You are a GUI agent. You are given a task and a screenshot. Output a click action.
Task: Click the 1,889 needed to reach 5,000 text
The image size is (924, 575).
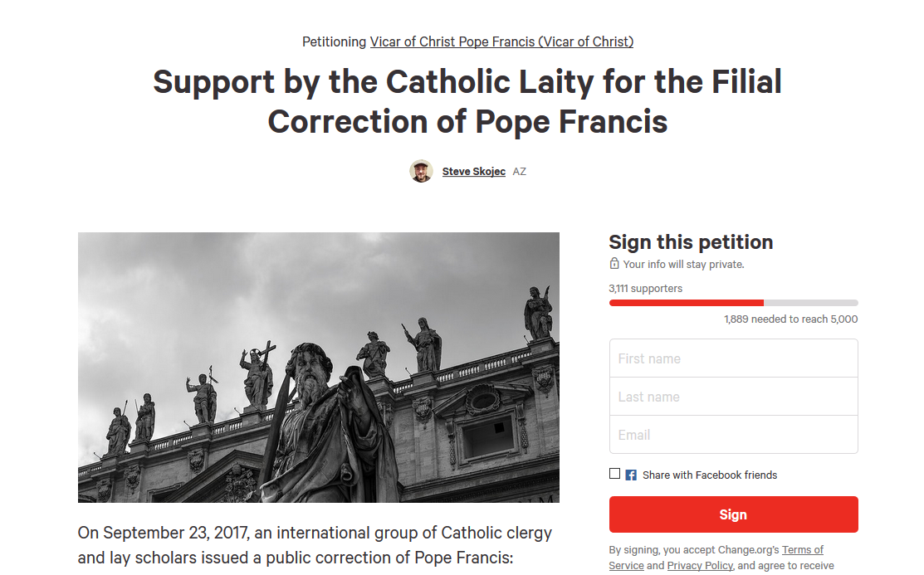(790, 319)
